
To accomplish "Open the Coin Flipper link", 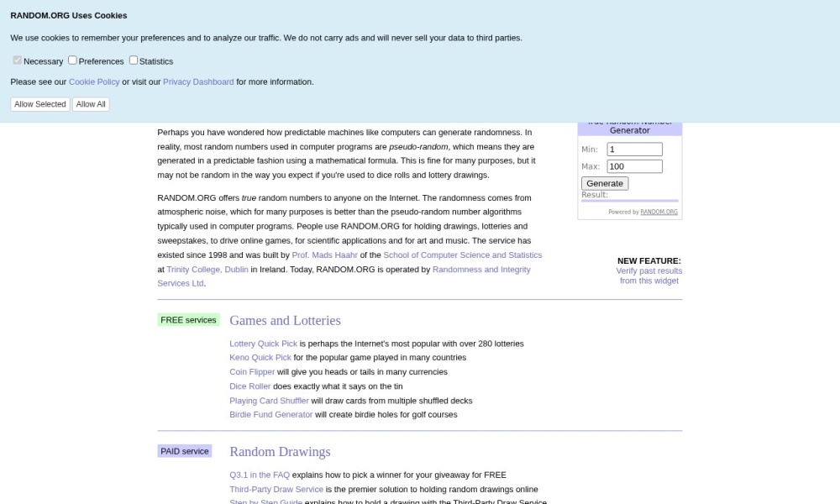I will pos(252,372).
